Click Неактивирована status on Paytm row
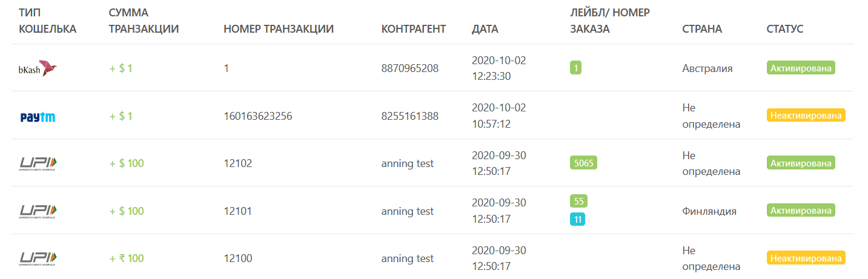This screenshot has height=279, width=868. pos(806,115)
